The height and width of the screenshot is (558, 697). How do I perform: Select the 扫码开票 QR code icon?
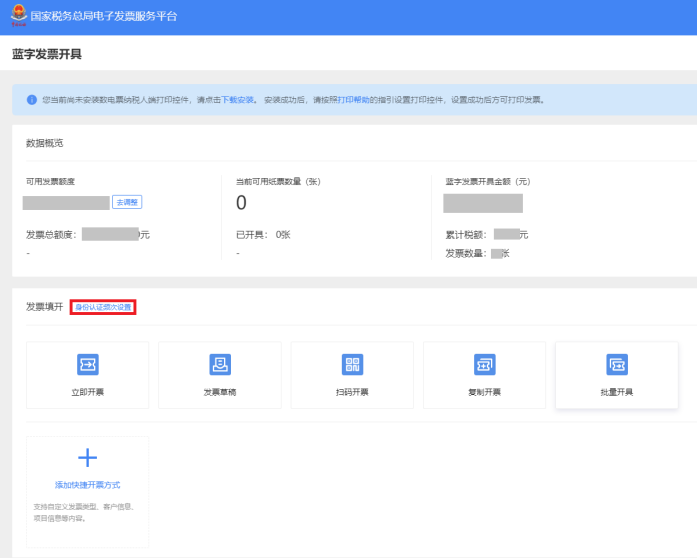pos(352,365)
